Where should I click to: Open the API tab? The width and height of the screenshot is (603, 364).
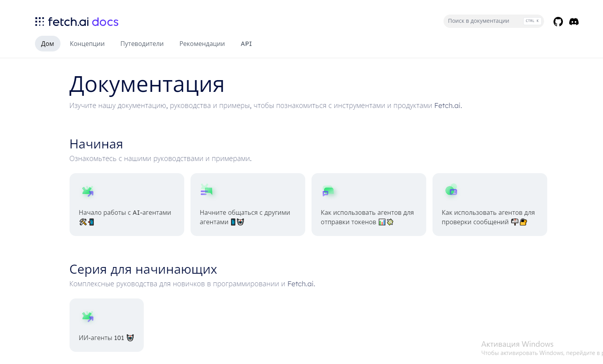click(246, 44)
